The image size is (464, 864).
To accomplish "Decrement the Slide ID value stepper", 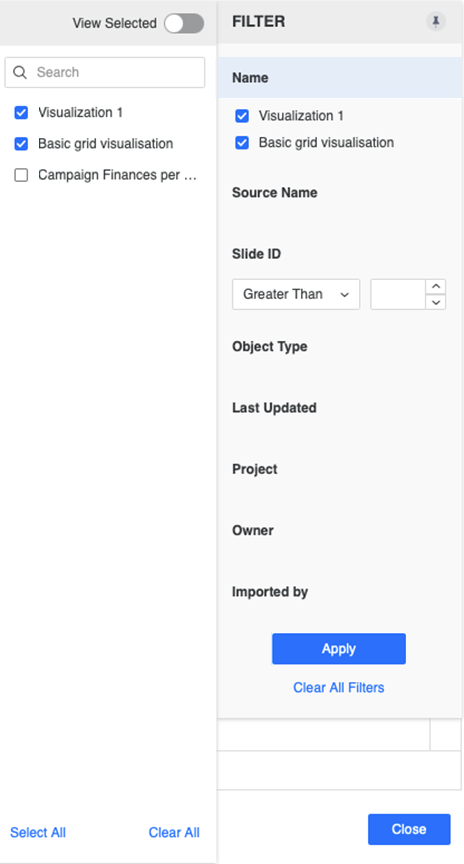I will click(x=435, y=302).
